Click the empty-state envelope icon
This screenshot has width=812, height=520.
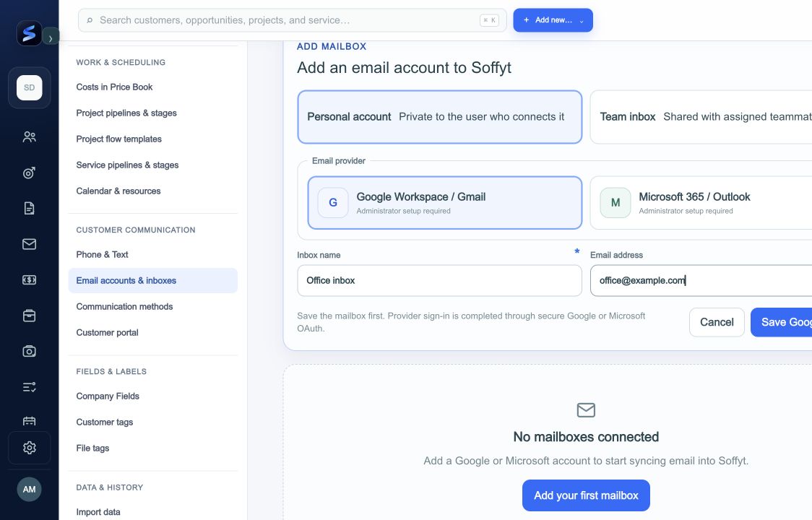pyautogui.click(x=586, y=409)
